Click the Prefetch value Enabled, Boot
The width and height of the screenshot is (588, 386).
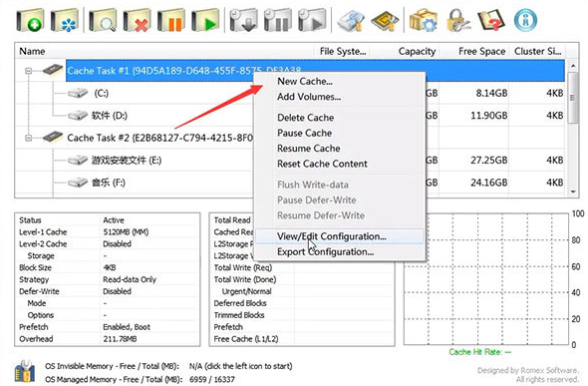[x=127, y=327]
